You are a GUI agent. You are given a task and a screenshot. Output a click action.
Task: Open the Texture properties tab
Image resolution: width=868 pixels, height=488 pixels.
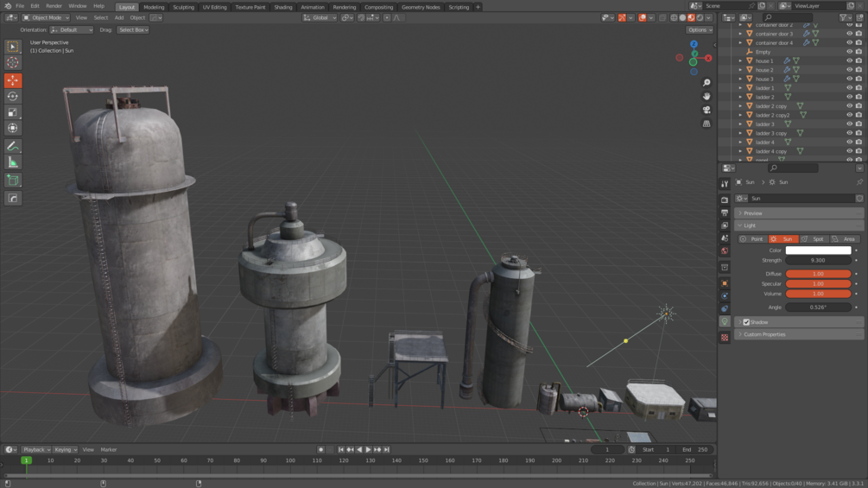[725, 337]
